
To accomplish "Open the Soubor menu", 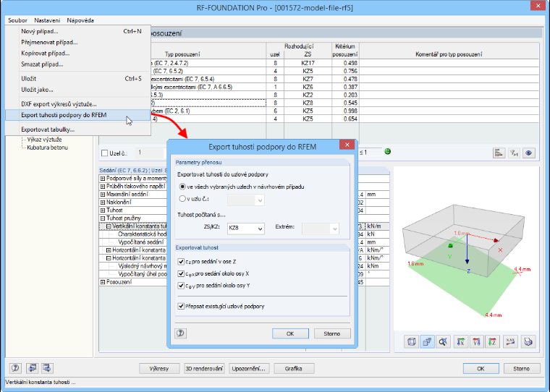I will pos(17,20).
